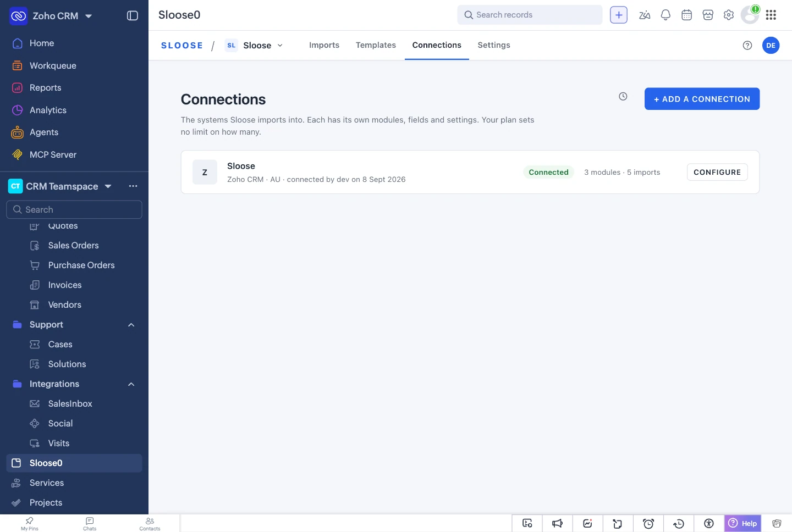Collapse the left sidebar panel icon
Viewport: 792px width, 532px height.
(x=133, y=15)
